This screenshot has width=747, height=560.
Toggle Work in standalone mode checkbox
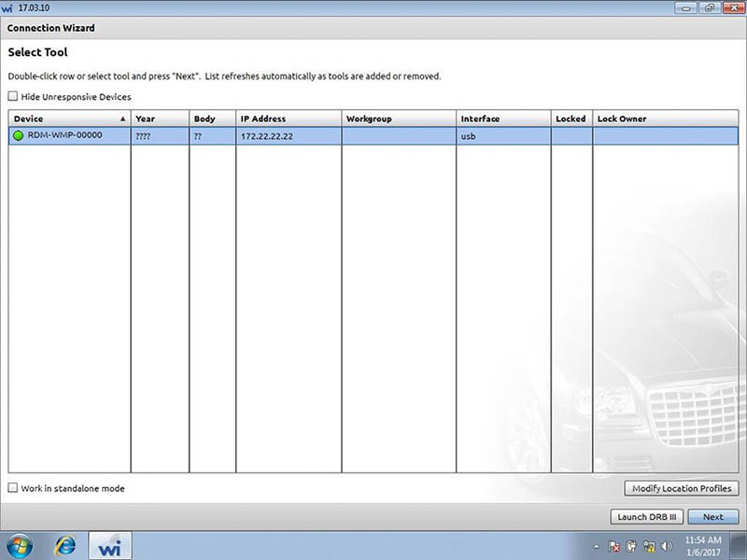[x=13, y=487]
